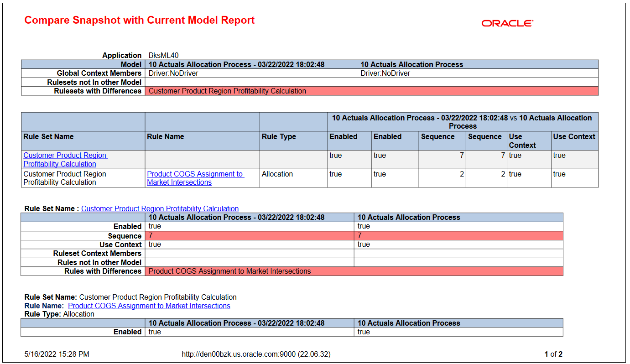Open Product COGS Assignment link in comparison table row

tap(195, 178)
